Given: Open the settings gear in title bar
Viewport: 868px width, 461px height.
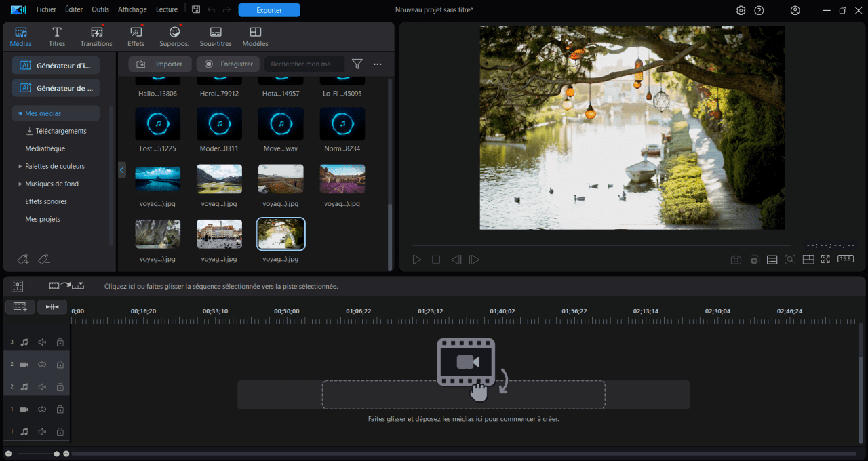Looking at the screenshot, I should point(741,10).
